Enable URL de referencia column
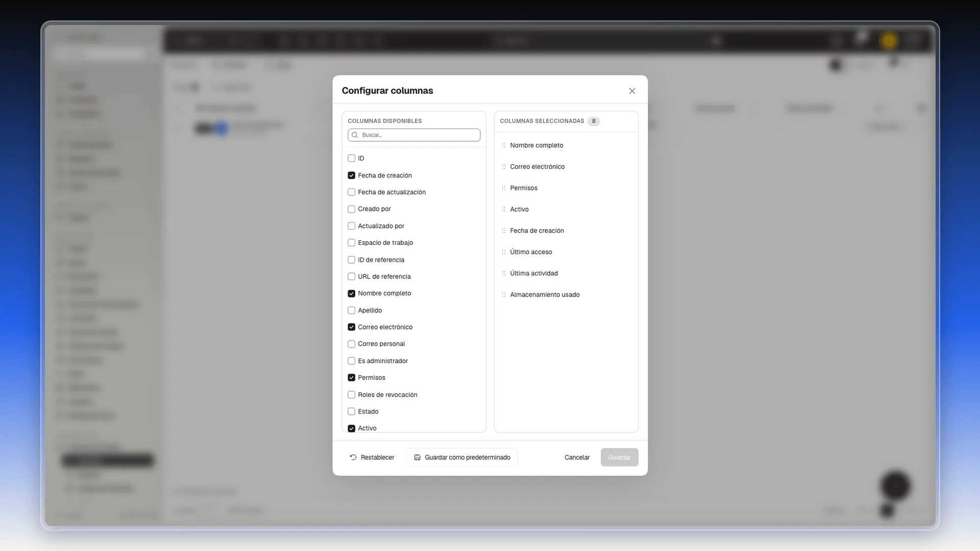 click(x=351, y=277)
